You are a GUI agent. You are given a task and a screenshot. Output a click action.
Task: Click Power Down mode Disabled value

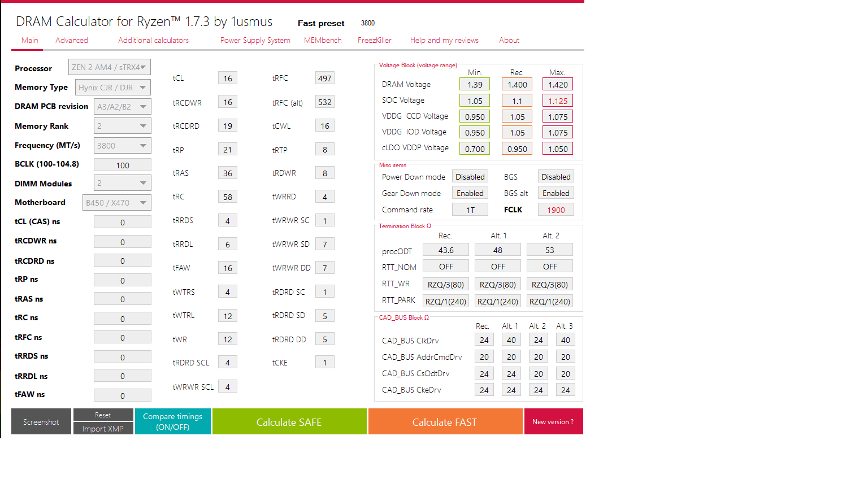[x=470, y=176]
